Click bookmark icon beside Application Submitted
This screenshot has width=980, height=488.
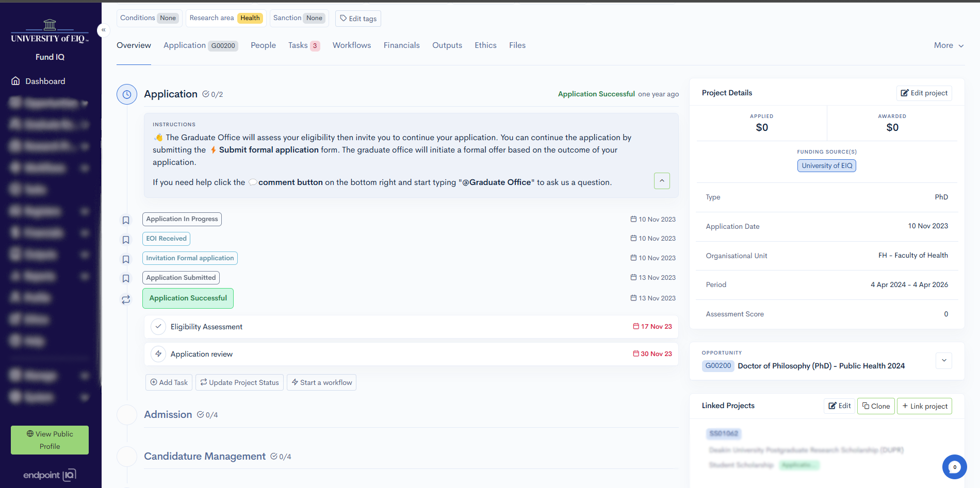[x=126, y=278]
